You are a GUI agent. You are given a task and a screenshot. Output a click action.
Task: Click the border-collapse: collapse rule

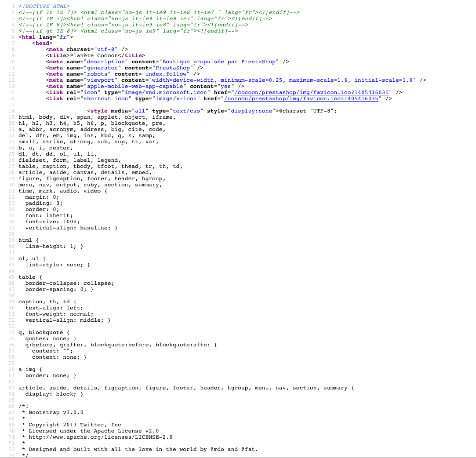[70, 283]
